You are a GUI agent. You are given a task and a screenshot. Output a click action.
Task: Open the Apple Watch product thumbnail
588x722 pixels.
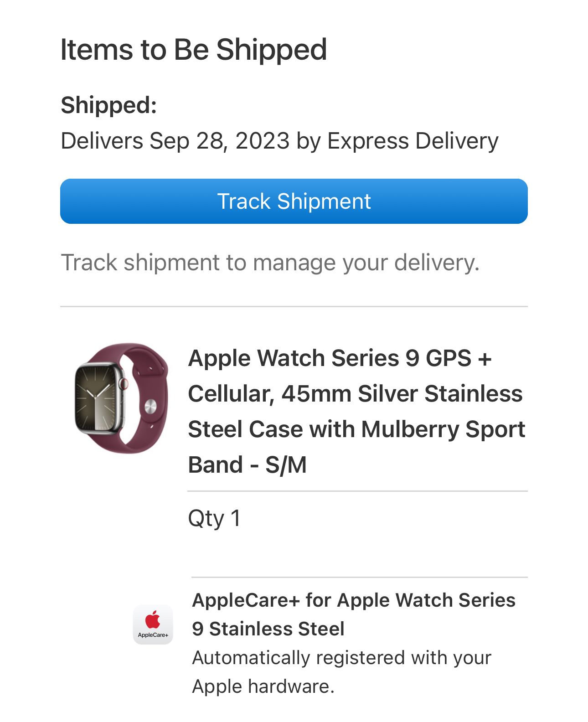coord(121,398)
